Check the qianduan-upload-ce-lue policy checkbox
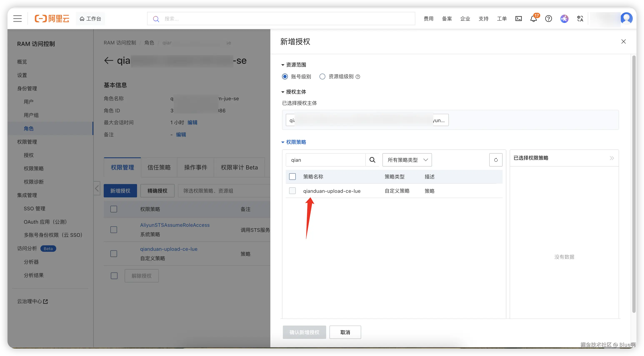644x356 pixels. pyautogui.click(x=292, y=191)
